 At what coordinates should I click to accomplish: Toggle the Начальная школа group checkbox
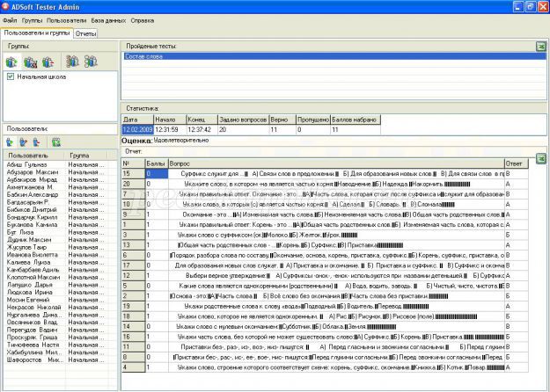(11, 77)
